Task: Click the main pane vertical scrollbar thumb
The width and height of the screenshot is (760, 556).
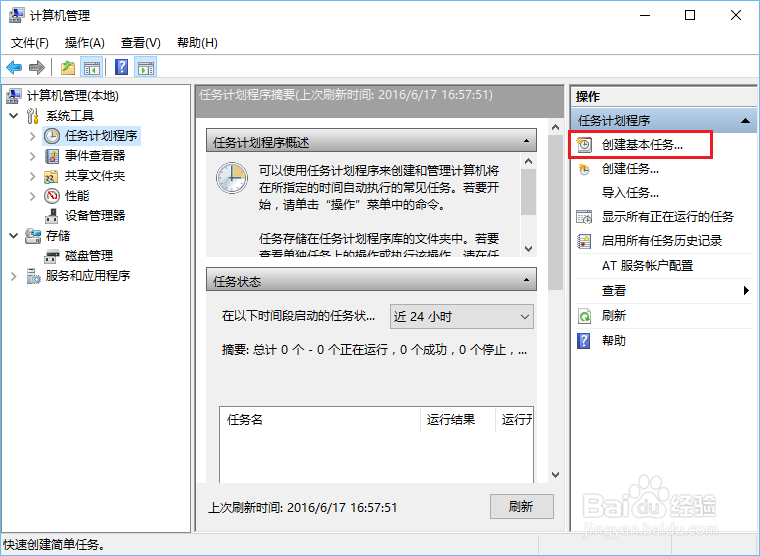Action: click(555, 212)
